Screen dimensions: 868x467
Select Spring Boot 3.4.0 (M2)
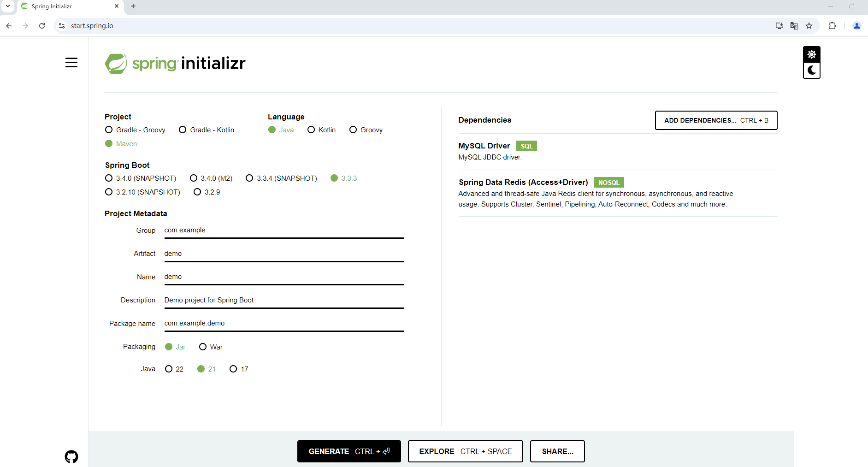(211, 178)
